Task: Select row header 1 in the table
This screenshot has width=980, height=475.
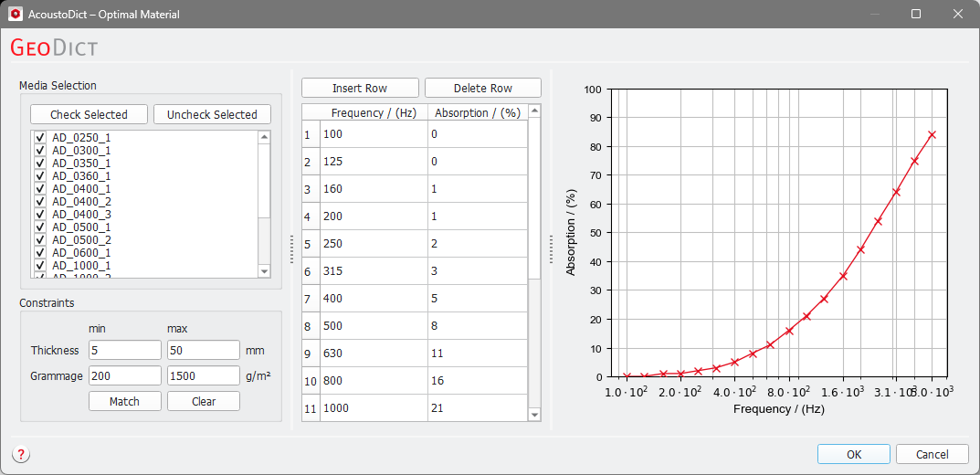Action: click(311, 133)
